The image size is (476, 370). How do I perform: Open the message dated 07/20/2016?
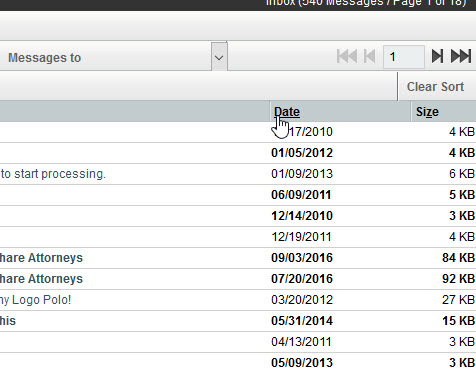(x=302, y=279)
